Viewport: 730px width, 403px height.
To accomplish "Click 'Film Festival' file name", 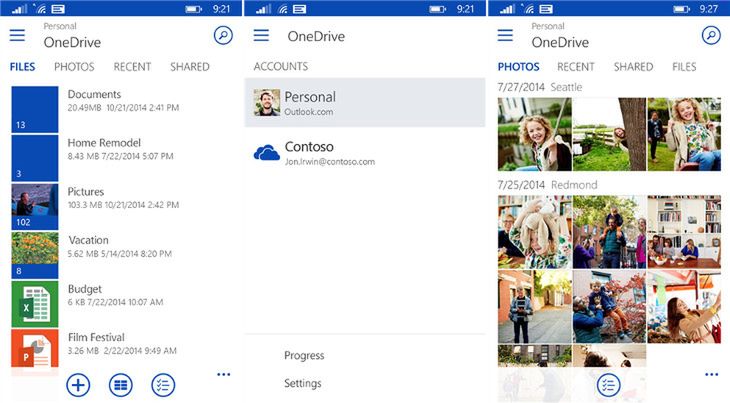I will pyautogui.click(x=96, y=337).
